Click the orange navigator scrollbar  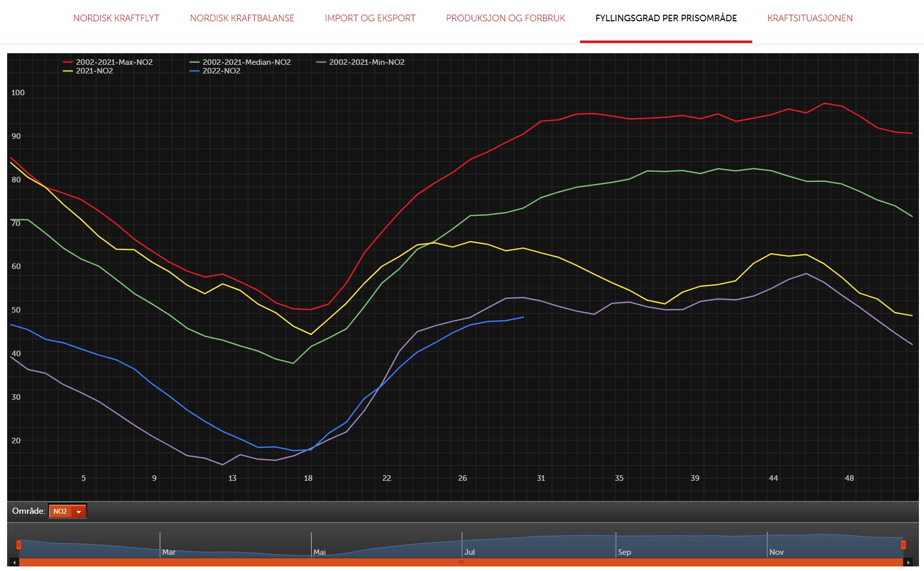(461, 562)
